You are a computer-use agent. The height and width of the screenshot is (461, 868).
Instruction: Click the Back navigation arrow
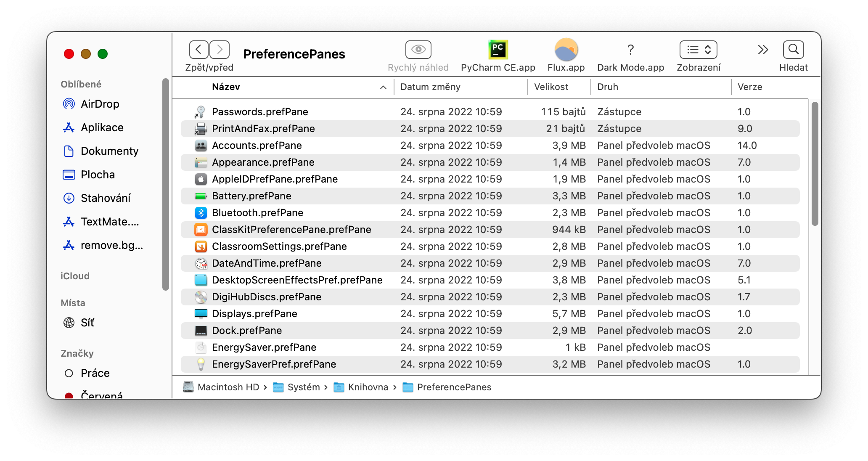coord(198,50)
